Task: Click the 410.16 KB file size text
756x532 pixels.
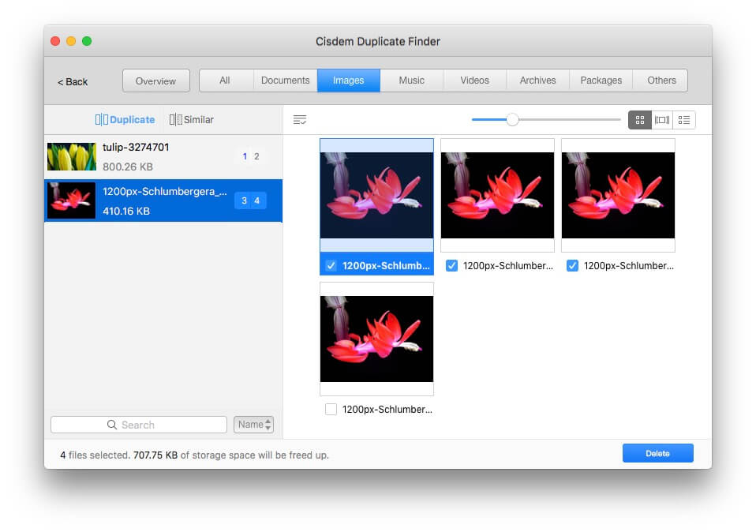Action: (126, 212)
